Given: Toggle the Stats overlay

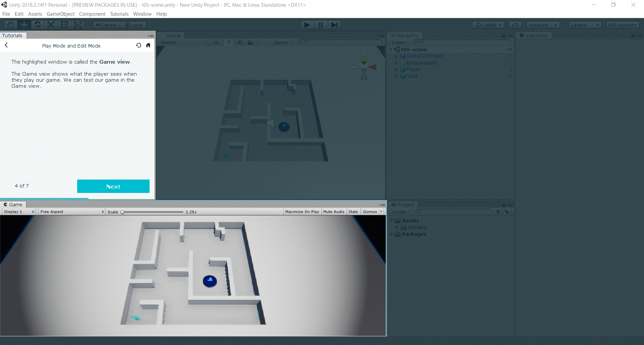Looking at the screenshot, I should coord(353,212).
